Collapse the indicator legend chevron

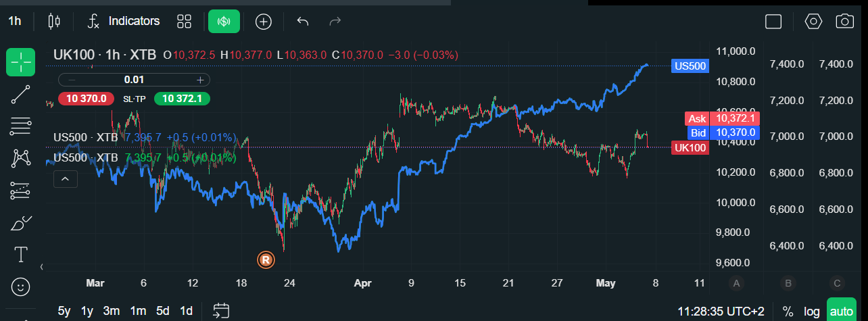point(66,179)
